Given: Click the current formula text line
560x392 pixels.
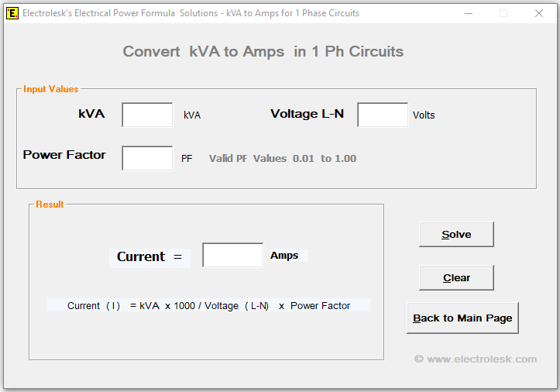Looking at the screenshot, I should tap(208, 305).
